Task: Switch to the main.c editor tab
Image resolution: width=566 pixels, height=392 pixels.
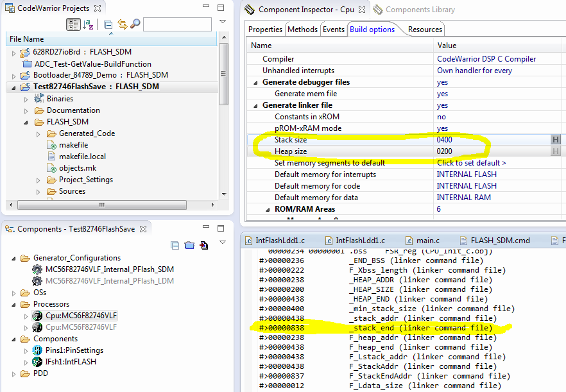Action: click(422, 241)
